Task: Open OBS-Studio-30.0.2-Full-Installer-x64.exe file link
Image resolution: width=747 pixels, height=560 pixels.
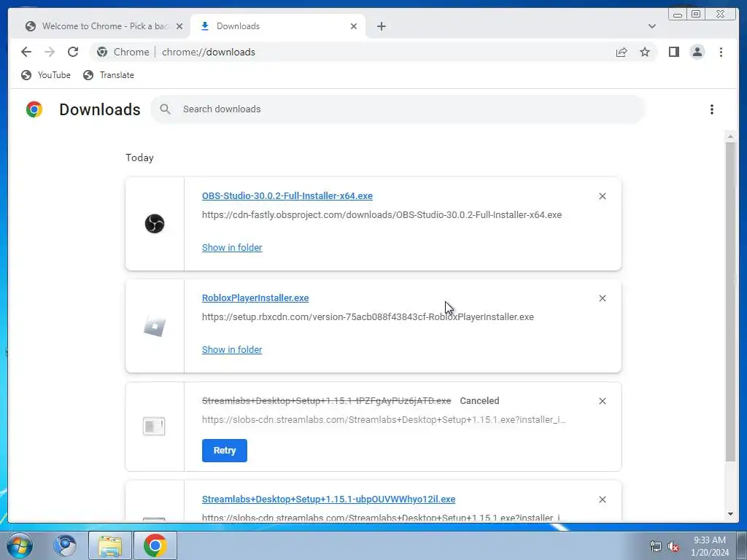Action: point(287,195)
